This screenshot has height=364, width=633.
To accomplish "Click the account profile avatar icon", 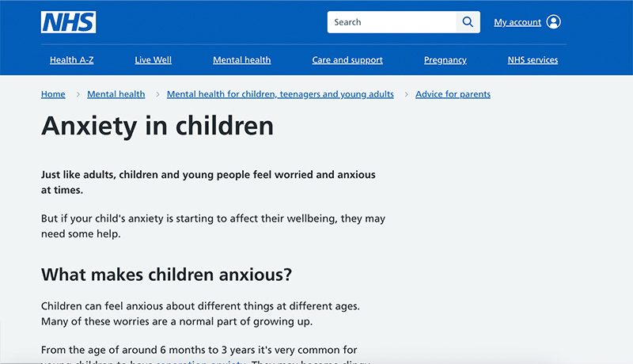I will [x=553, y=22].
